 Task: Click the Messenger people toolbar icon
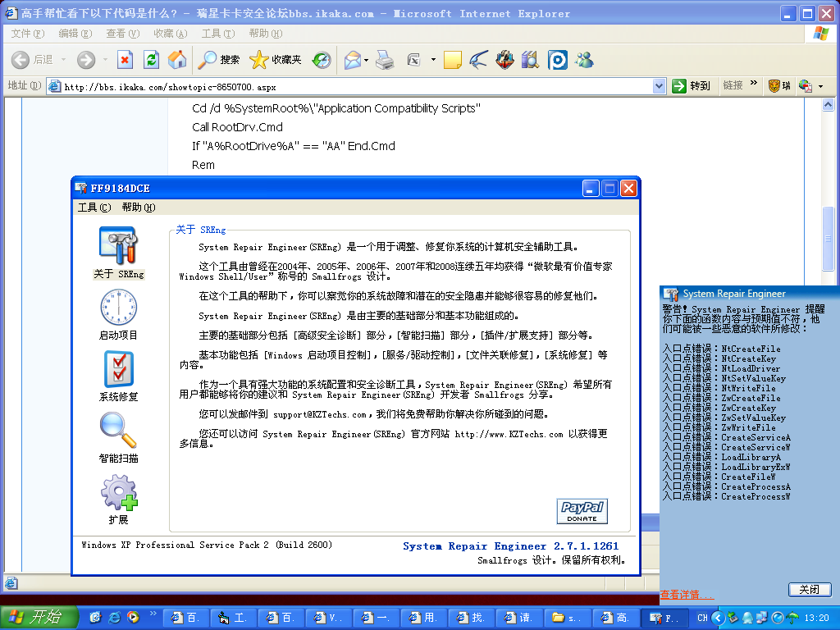pos(584,59)
